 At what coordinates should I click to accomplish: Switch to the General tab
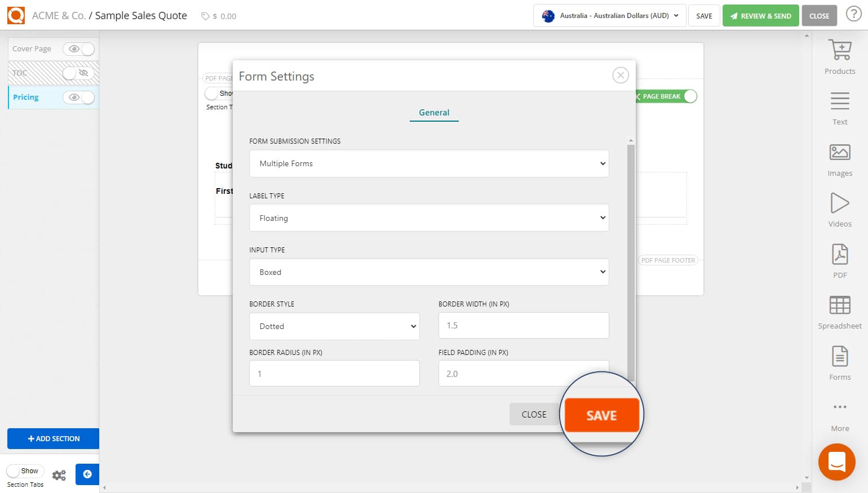click(x=433, y=113)
